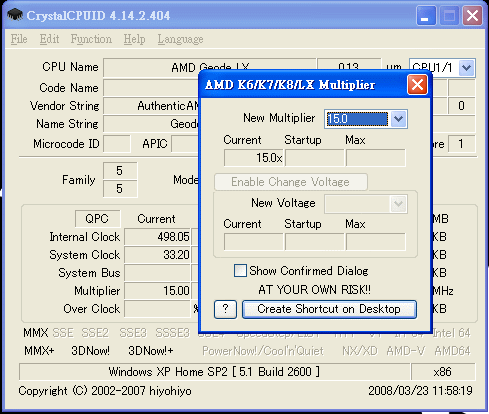This screenshot has width=489, height=414.
Task: Click the current multiplier 15.0x field
Action: [254, 158]
